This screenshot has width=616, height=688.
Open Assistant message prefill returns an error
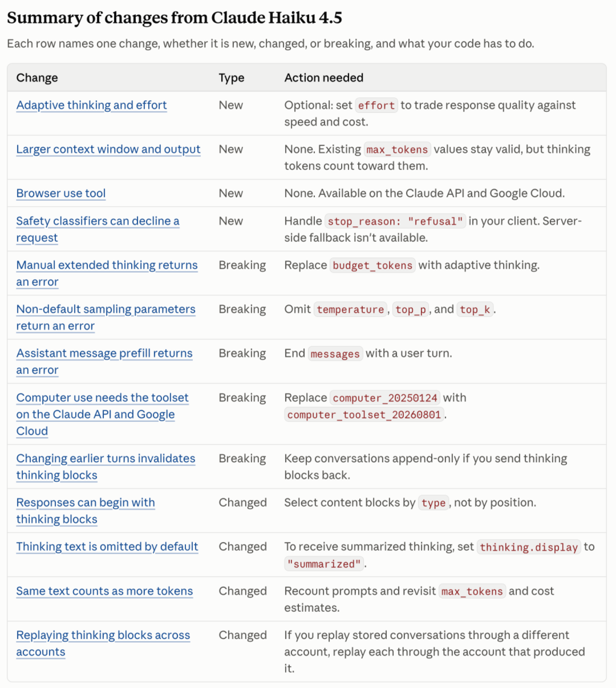click(x=104, y=361)
